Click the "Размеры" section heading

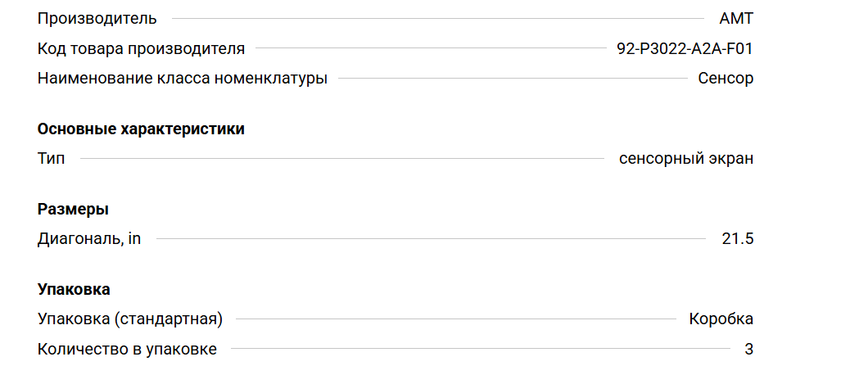tap(73, 209)
